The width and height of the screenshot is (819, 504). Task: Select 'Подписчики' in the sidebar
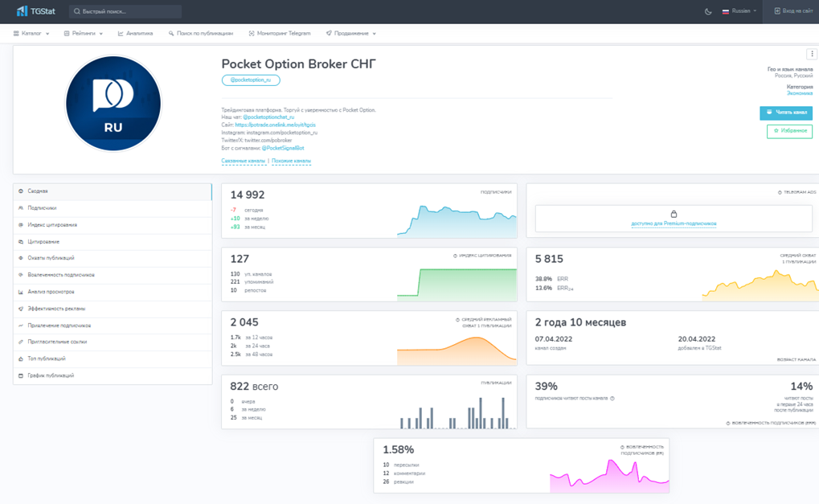click(x=42, y=208)
